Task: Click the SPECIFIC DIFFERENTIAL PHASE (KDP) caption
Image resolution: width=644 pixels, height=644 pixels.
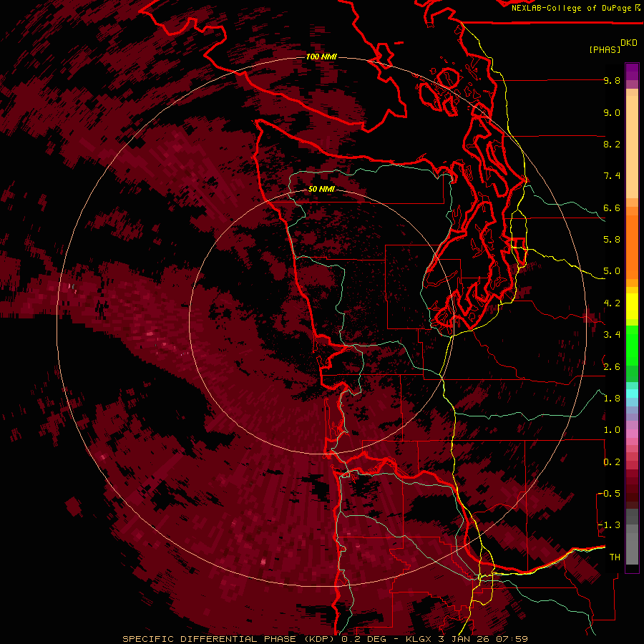Action: (x=230, y=639)
